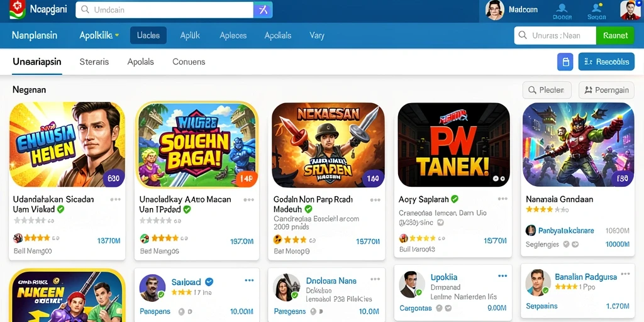The image size is (644, 322).
Task: Open three-dot menu on Banalan Padgusa card
Action: click(625, 274)
